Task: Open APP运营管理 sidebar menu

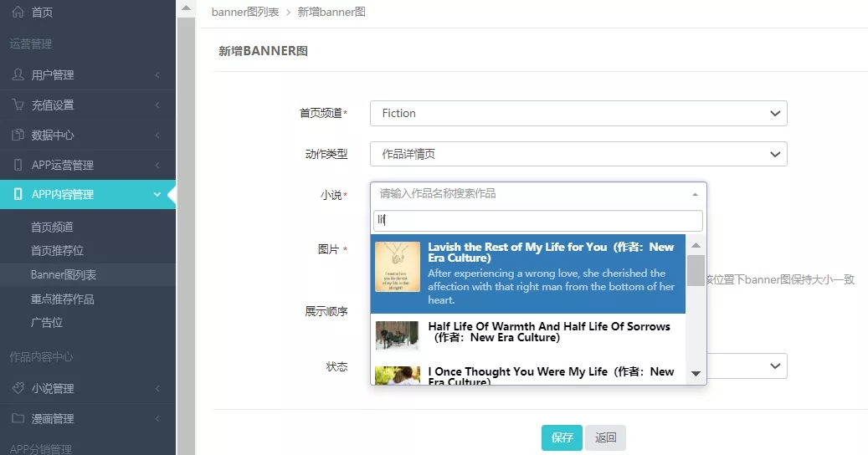Action: point(88,165)
